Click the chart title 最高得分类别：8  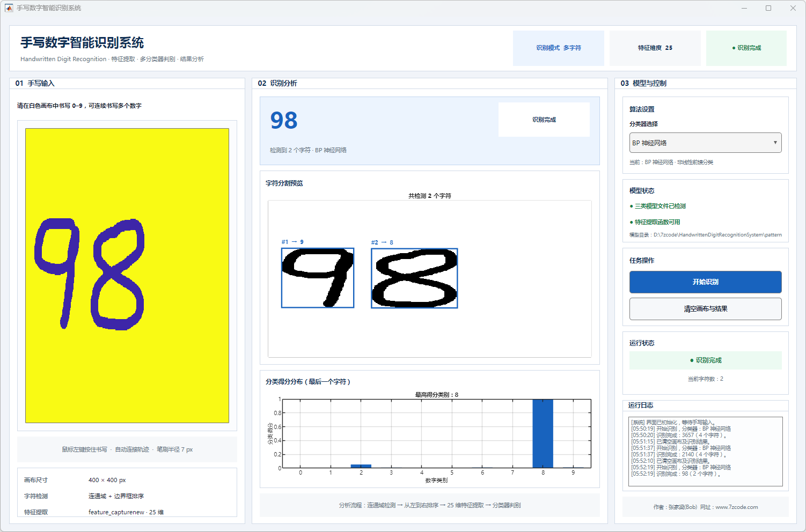click(437, 395)
